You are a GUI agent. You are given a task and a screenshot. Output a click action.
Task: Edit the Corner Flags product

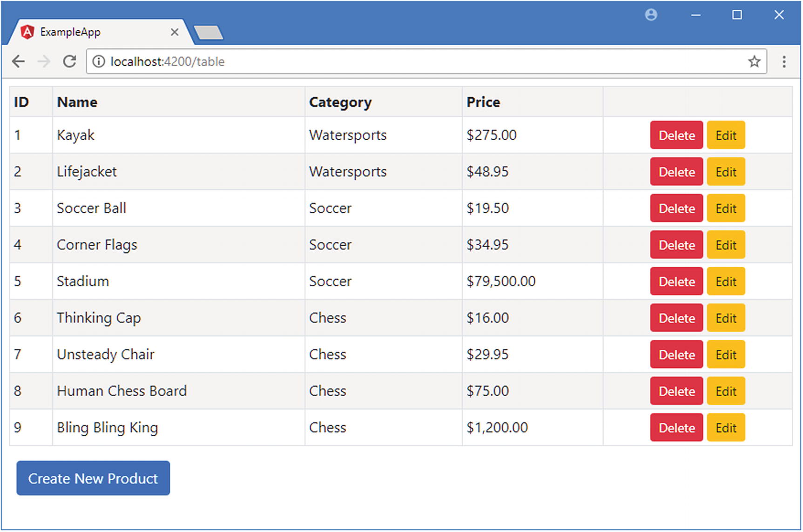click(726, 245)
